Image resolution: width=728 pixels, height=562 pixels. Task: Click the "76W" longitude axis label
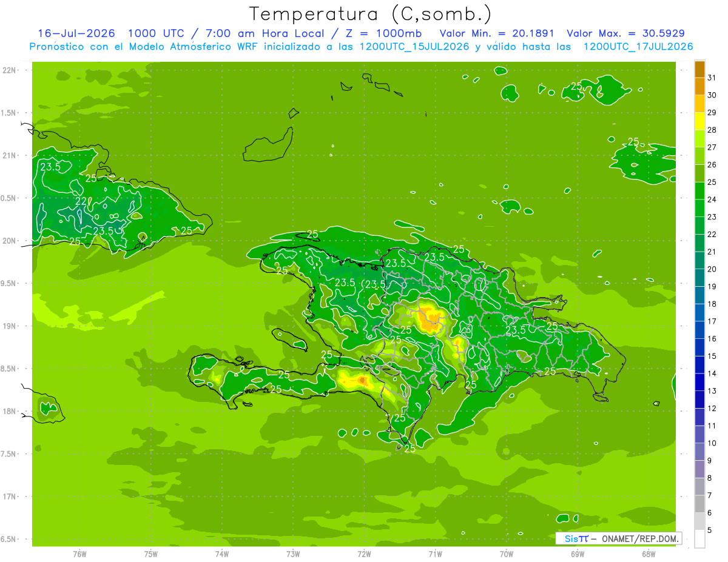[x=79, y=554]
